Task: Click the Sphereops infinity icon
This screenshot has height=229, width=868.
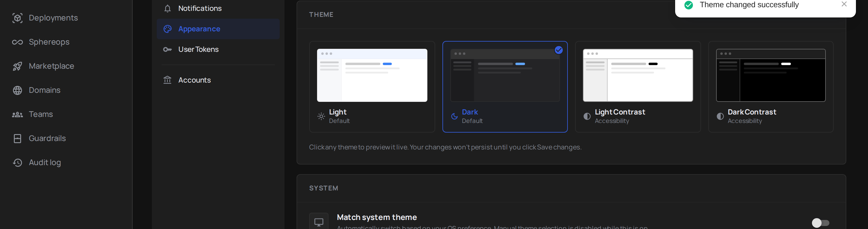Action: (x=17, y=42)
